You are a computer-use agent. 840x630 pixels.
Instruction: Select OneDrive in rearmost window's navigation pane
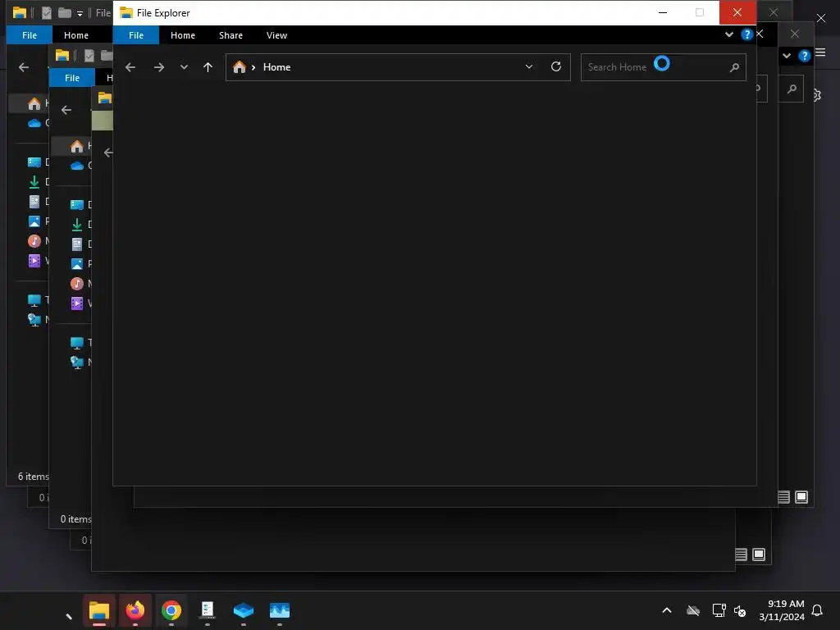click(x=34, y=123)
